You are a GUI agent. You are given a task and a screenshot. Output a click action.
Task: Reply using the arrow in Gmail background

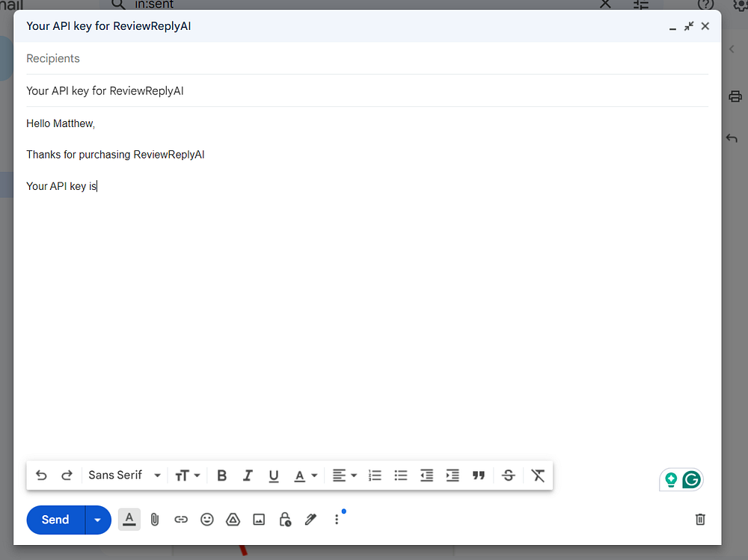732,138
